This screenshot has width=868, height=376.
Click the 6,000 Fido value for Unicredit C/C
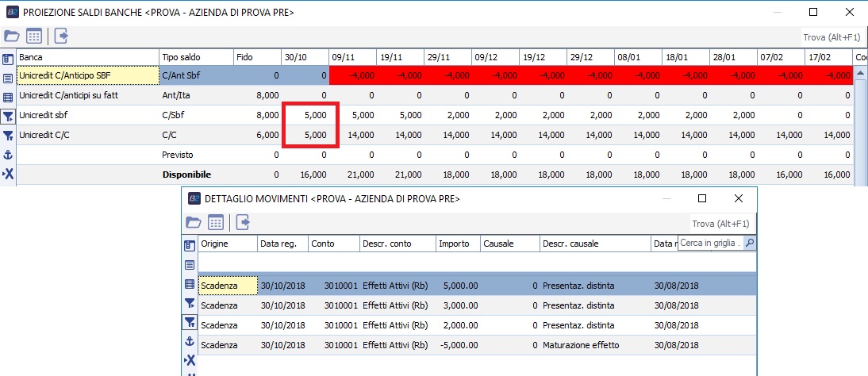click(268, 135)
